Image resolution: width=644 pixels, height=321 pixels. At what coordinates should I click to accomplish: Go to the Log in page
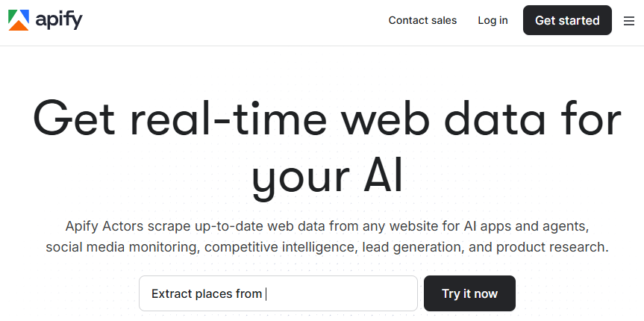(x=493, y=20)
